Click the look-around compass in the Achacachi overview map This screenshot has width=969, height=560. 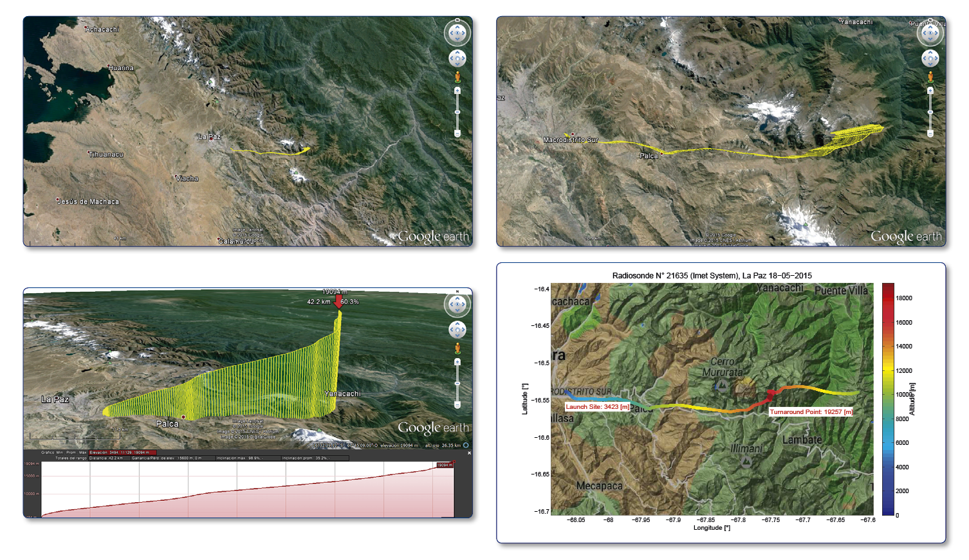[x=457, y=33]
